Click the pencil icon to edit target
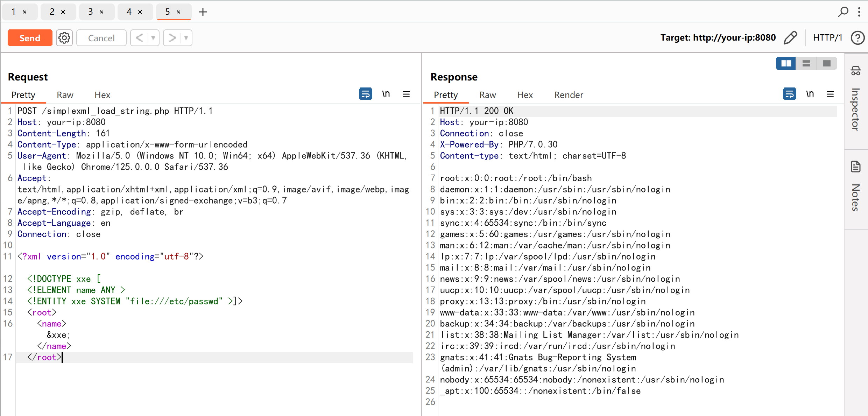 tap(790, 38)
